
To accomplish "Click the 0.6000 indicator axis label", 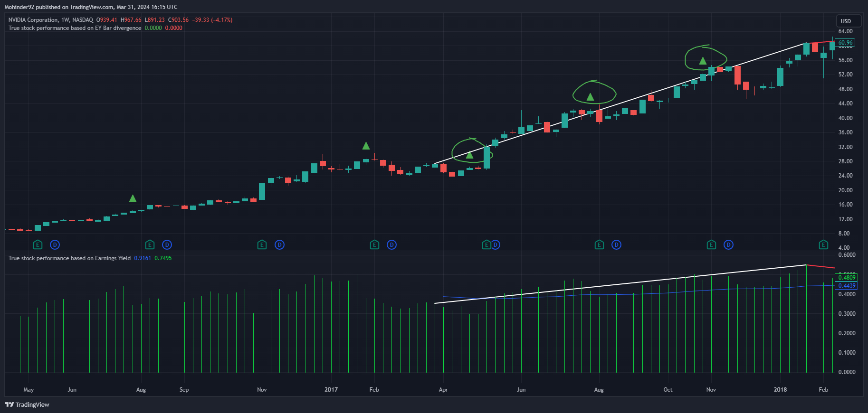I will tap(847, 255).
